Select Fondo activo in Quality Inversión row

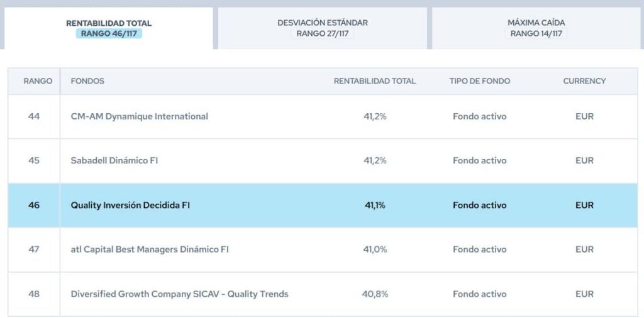tap(480, 205)
